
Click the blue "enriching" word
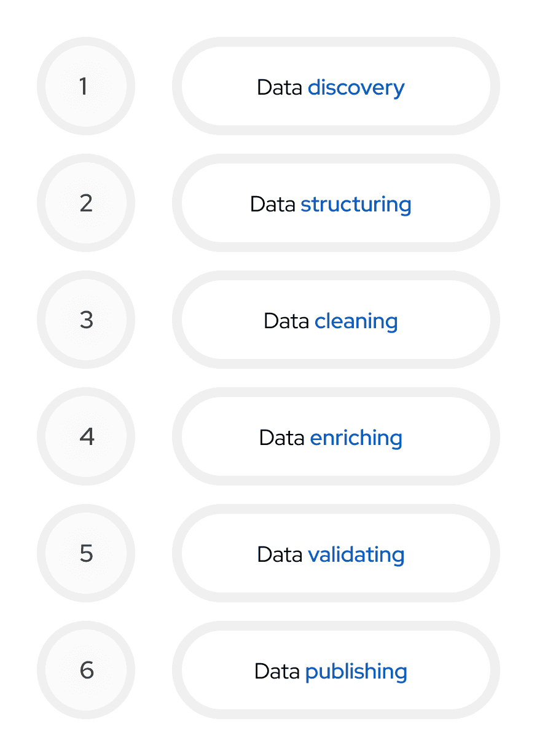pyautogui.click(x=356, y=438)
